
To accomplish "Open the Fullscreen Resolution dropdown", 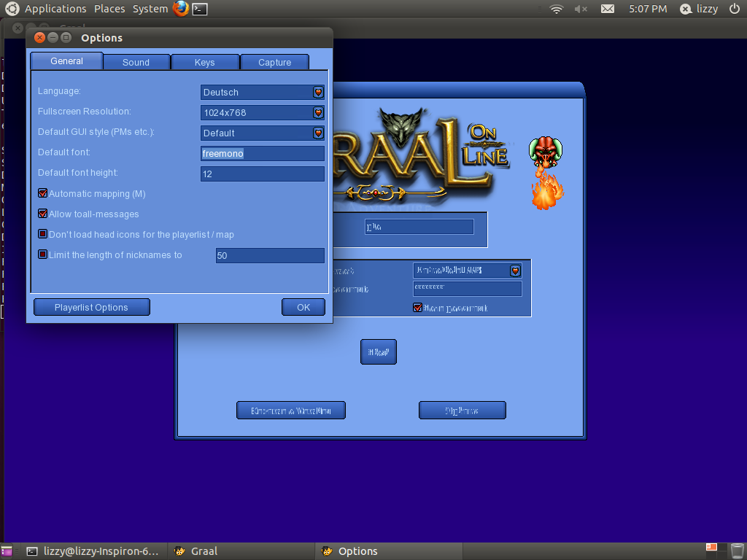I will coord(318,113).
